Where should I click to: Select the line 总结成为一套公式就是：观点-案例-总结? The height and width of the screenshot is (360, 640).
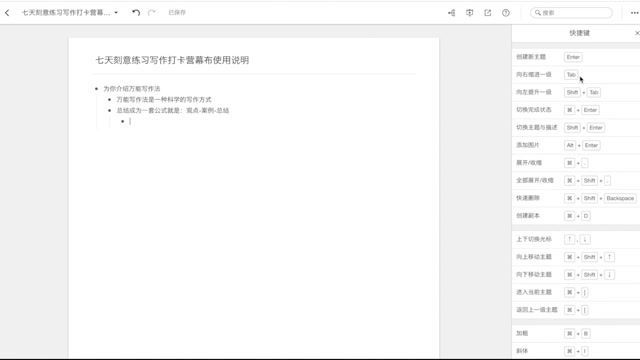(173, 111)
